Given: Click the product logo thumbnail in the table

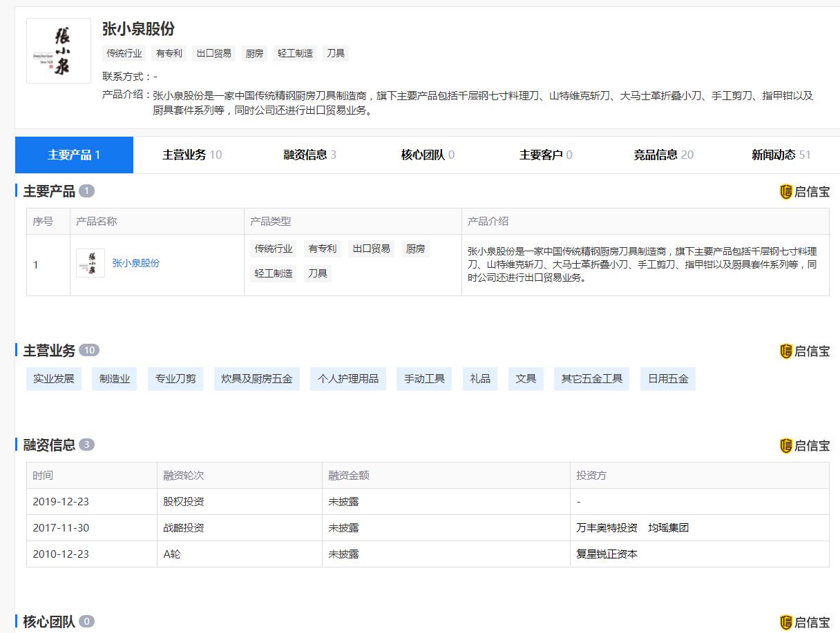Looking at the screenshot, I should point(90,263).
